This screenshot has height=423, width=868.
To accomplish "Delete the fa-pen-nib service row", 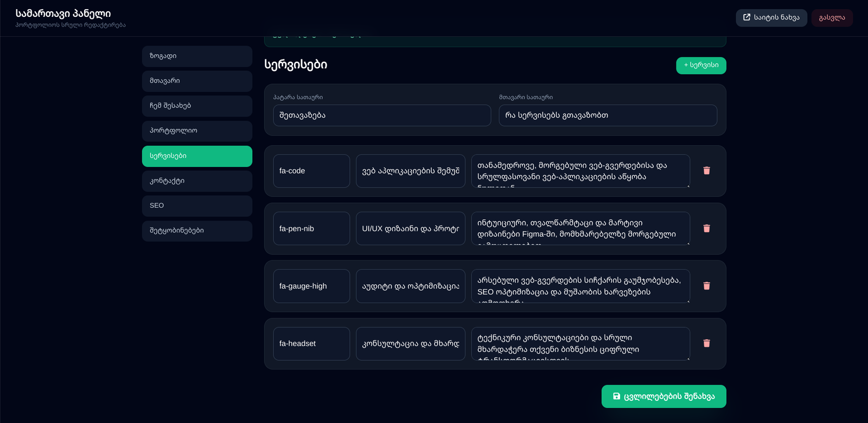I will (x=706, y=228).
